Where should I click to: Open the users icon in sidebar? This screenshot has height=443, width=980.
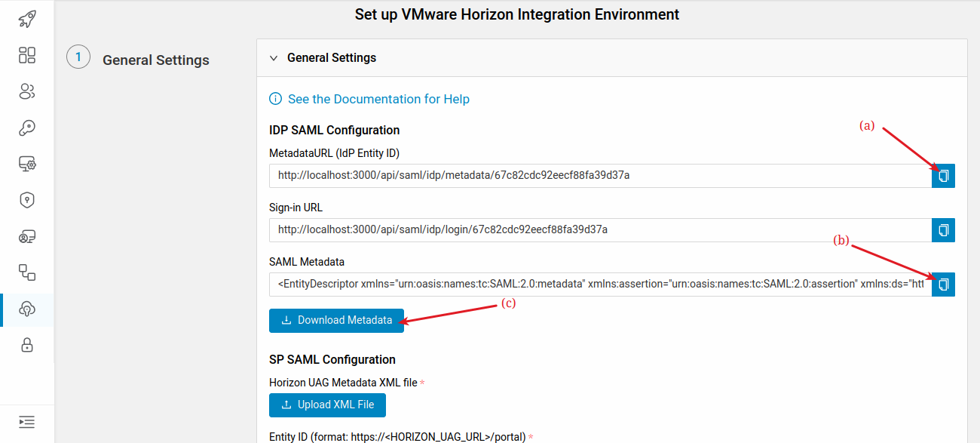(x=27, y=91)
